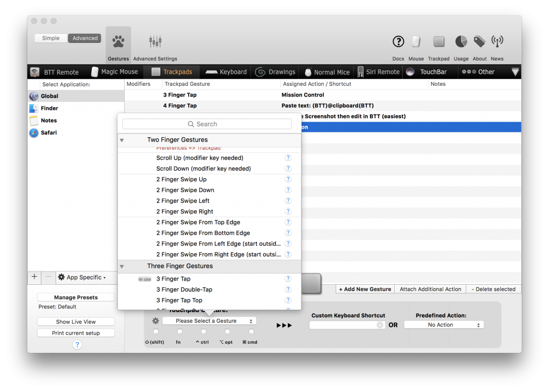
Task: Open Manage Presets
Action: pos(76,298)
